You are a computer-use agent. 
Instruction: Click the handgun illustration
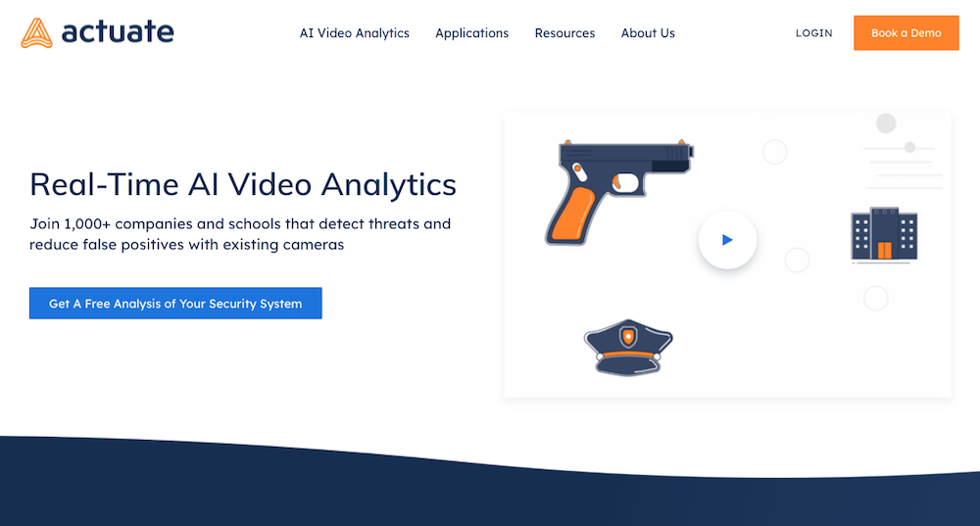(x=618, y=192)
